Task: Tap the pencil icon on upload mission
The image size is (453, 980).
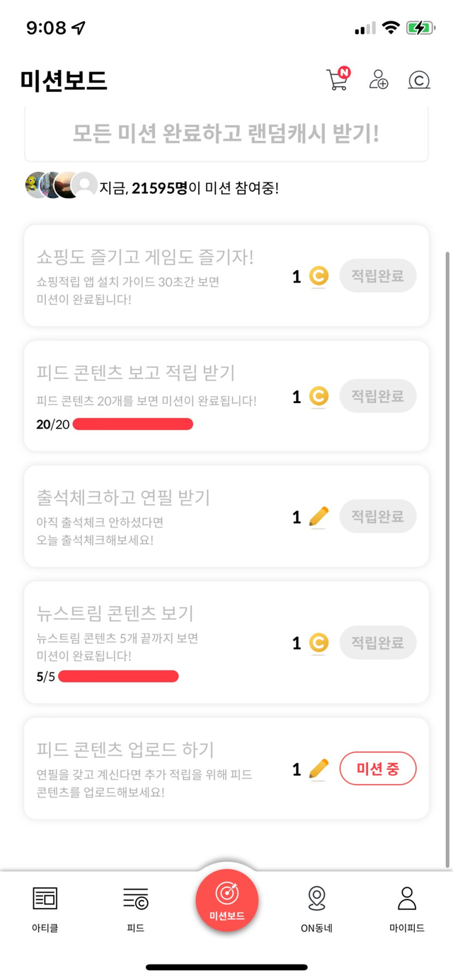Action: point(319,769)
